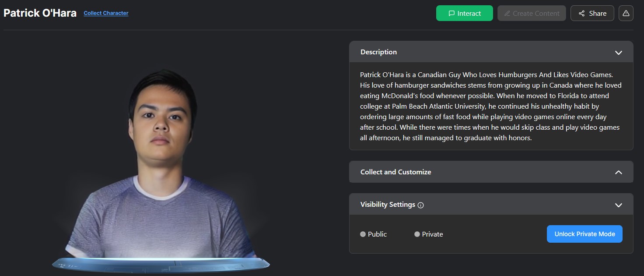Click the disabled Create Content button
Viewport: 644px width, 276px height.
click(532, 13)
